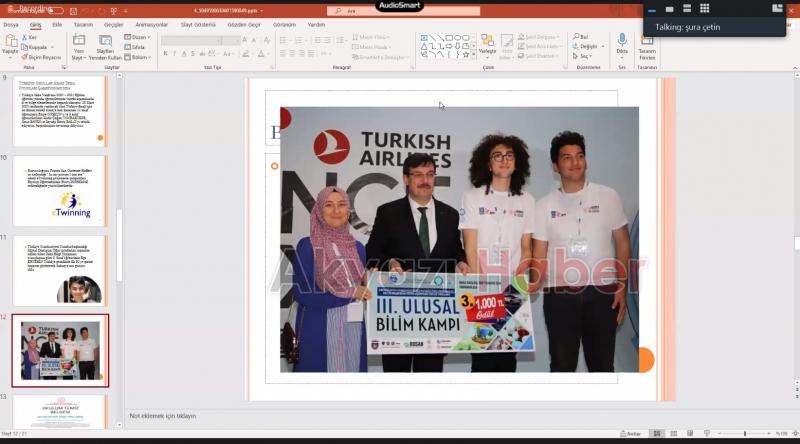Viewport: 800px width, 444px height.
Task: Open the Düzen layout dropdown
Action: coord(137,37)
